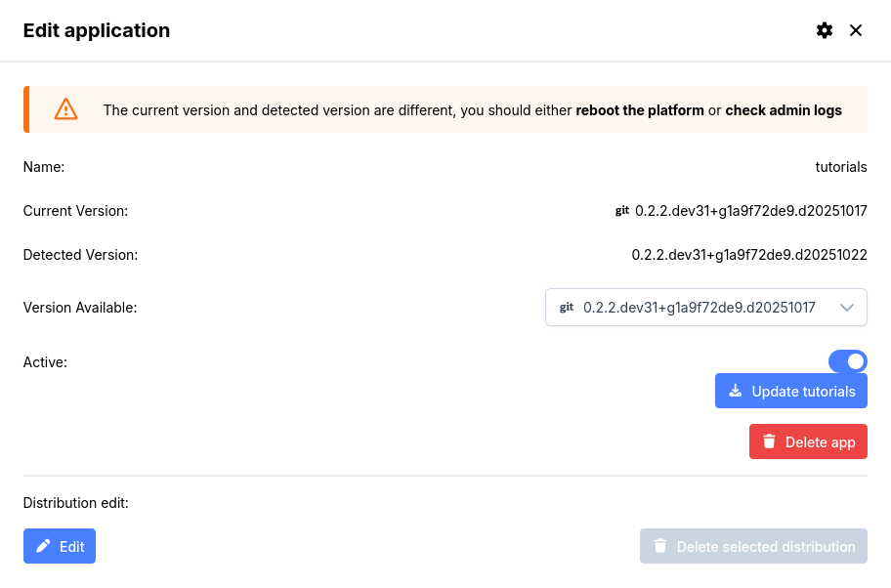
Task: Click the trash icon on Delete app
Action: tap(769, 441)
